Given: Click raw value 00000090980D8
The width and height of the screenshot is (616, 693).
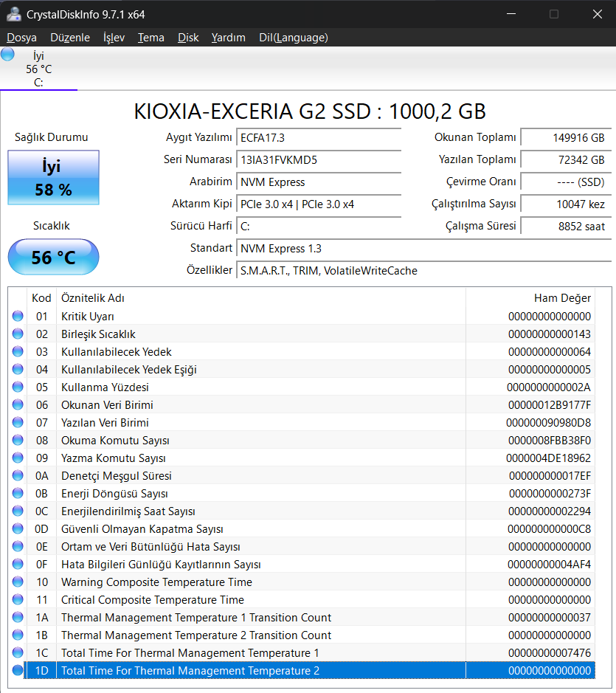Looking at the screenshot, I should (548, 423).
